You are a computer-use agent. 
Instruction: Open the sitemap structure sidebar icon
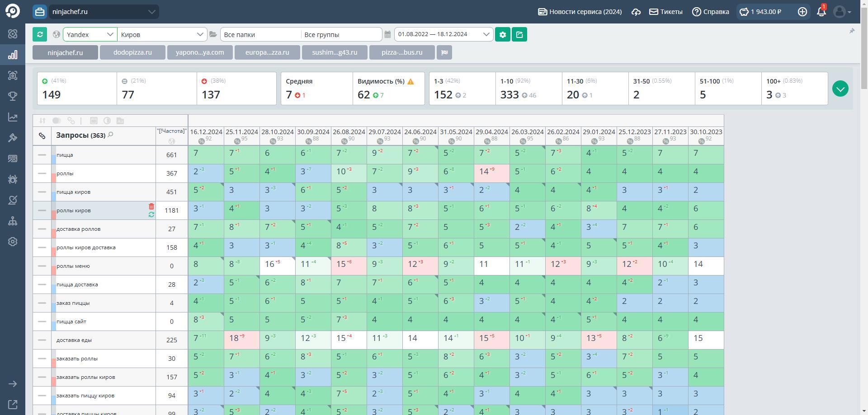click(x=13, y=221)
